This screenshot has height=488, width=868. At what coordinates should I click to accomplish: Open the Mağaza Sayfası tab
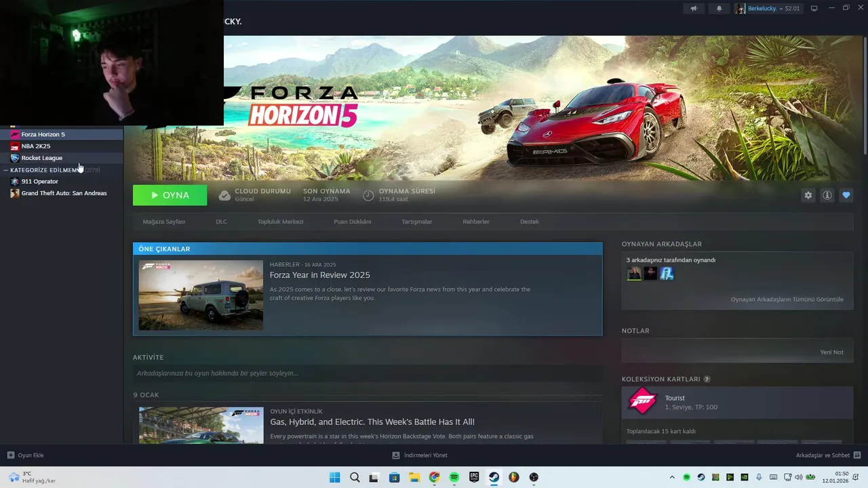click(x=163, y=222)
